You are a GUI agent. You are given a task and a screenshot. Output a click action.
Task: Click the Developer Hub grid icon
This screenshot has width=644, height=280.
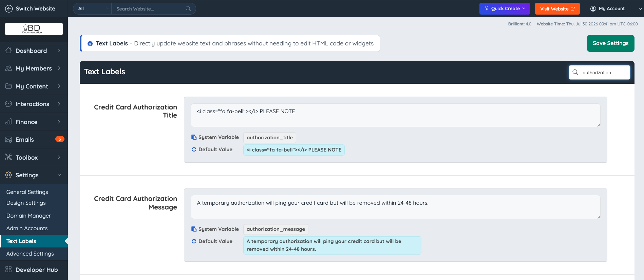[8, 269]
